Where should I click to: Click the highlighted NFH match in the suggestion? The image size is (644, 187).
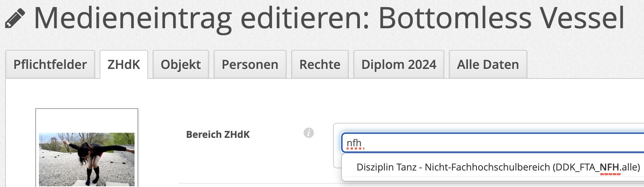tap(610, 167)
